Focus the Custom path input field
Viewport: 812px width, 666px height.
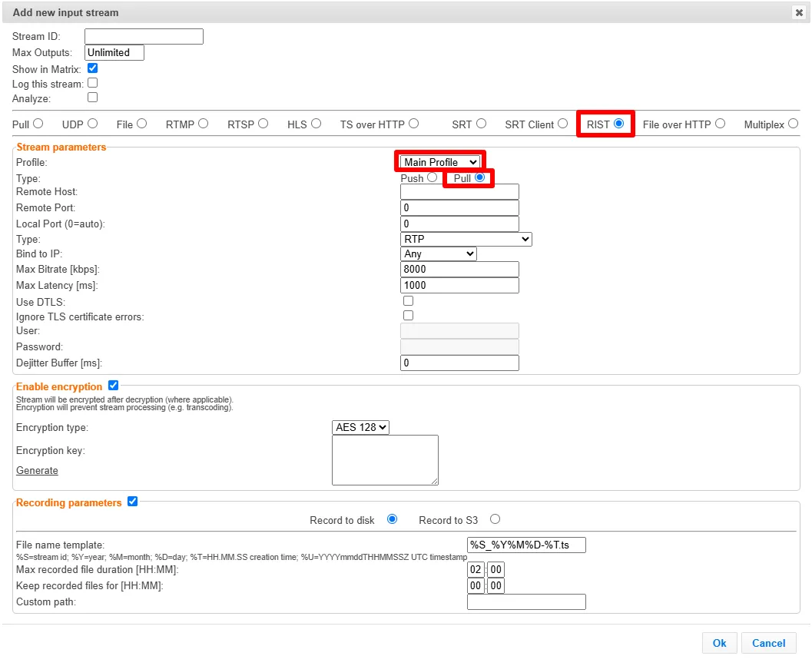coord(527,601)
